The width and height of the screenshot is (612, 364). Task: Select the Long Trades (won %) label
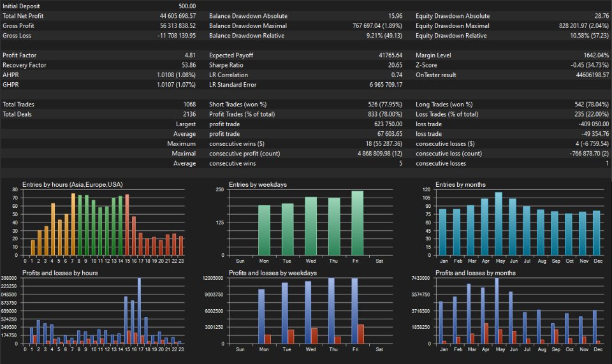coord(444,105)
